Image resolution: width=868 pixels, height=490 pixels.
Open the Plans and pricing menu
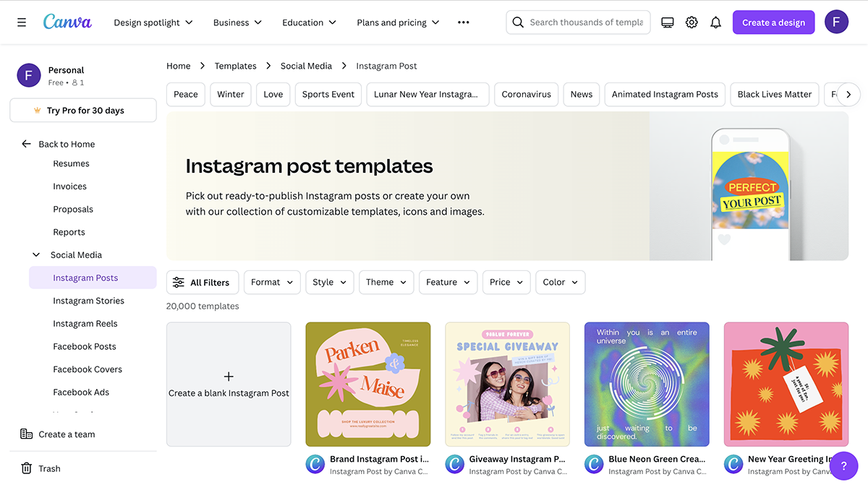(x=397, y=22)
